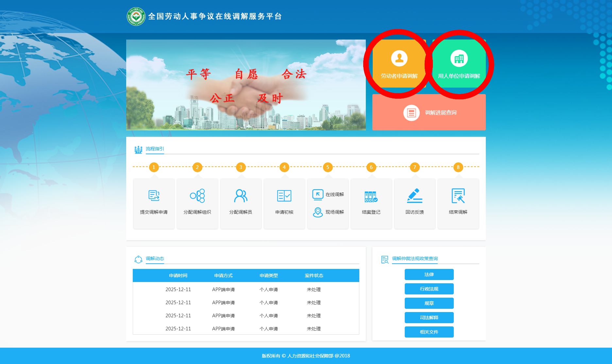Open the 行政法规 policy category
The width and height of the screenshot is (612, 364).
(429, 289)
